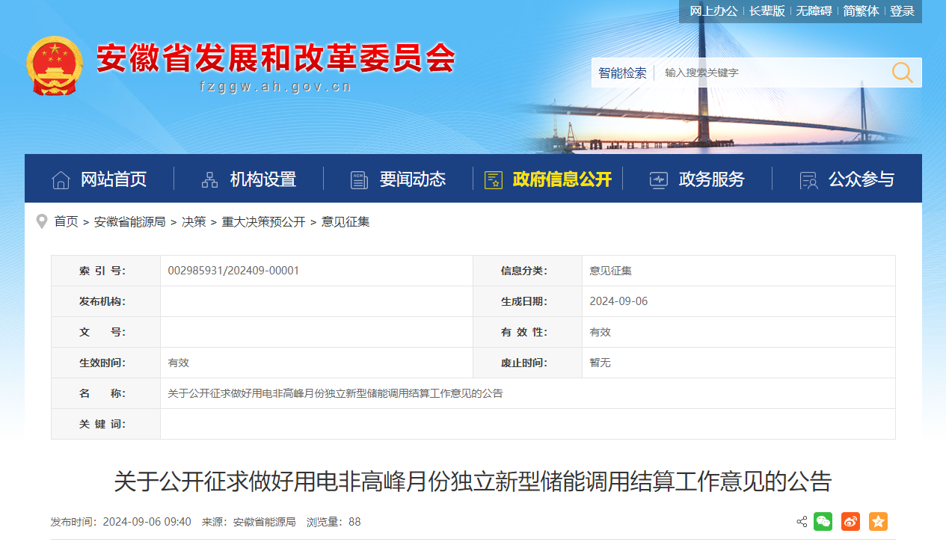Click the organization chart icon beside 机构设置
This screenshot has height=560, width=946.
pyautogui.click(x=210, y=179)
